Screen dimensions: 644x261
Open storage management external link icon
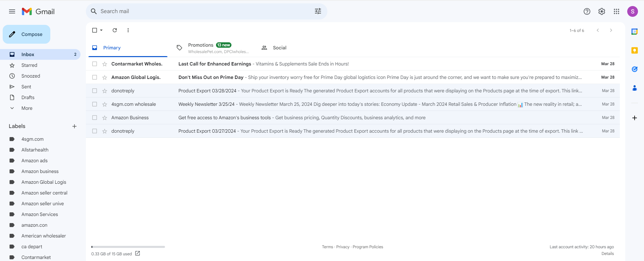(138, 254)
